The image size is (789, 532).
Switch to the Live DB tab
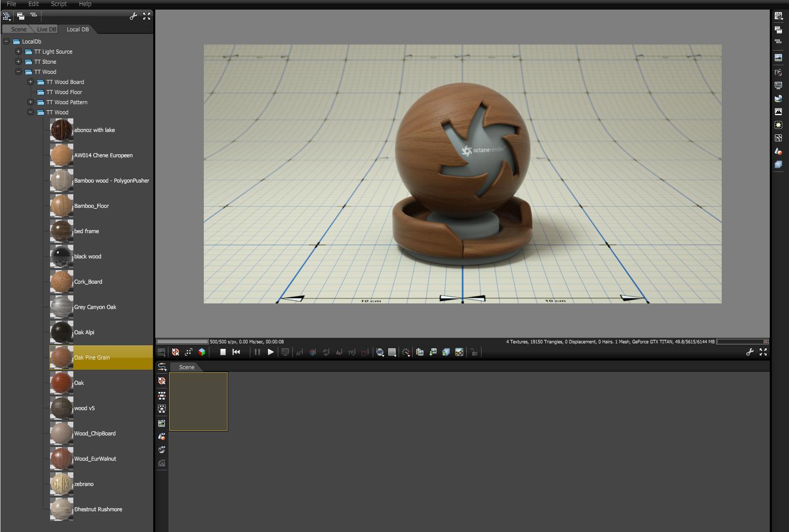(47, 29)
